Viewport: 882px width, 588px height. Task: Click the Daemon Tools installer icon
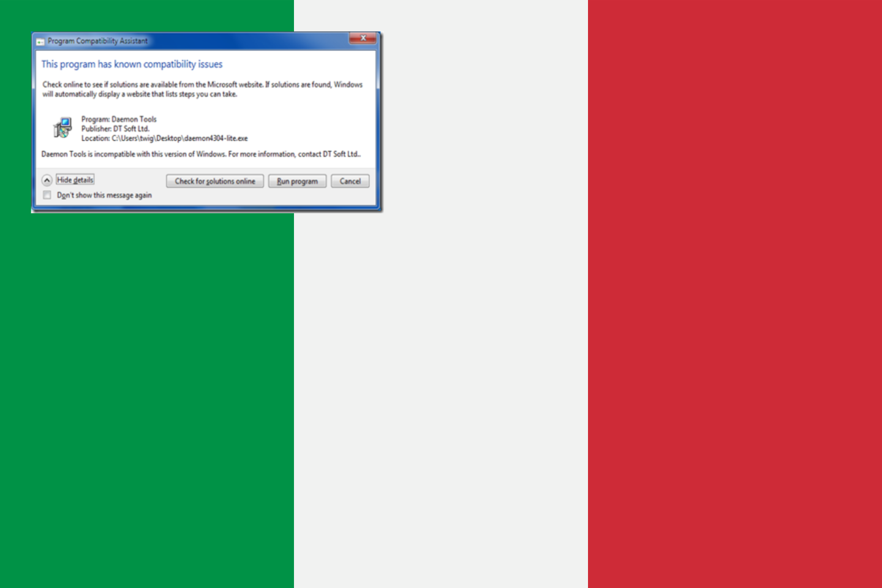click(x=62, y=128)
